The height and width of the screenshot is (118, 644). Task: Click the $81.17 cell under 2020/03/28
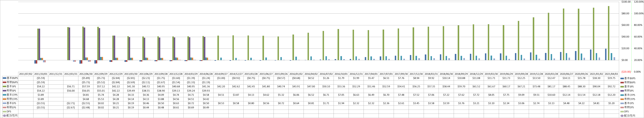[x=552, y=86]
